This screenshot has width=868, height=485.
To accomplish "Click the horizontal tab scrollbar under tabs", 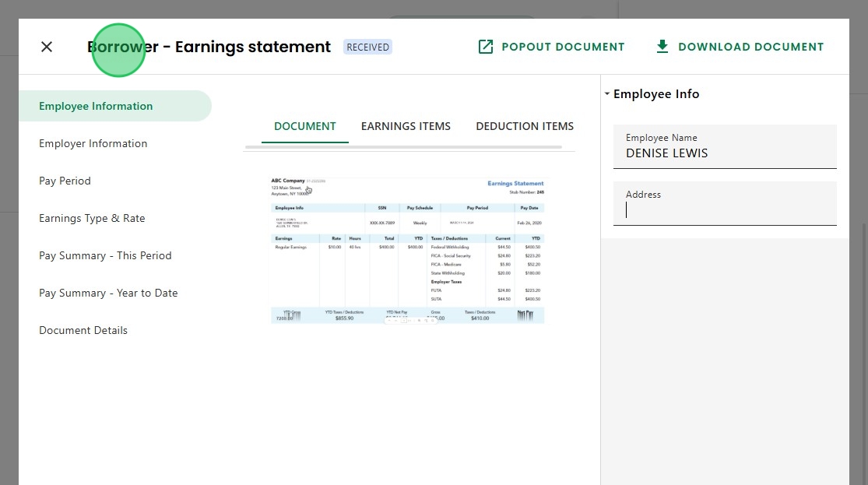I will (x=403, y=147).
